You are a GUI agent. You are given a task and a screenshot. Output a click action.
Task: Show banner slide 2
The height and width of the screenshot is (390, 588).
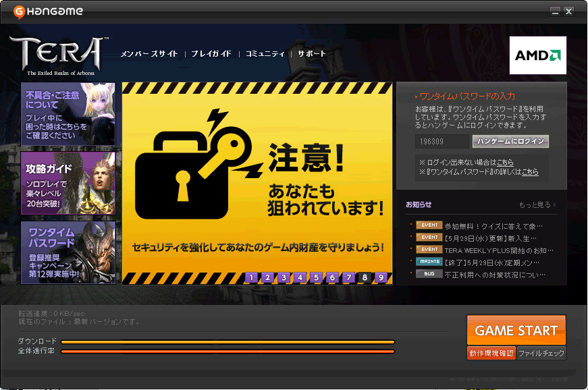[x=267, y=277]
